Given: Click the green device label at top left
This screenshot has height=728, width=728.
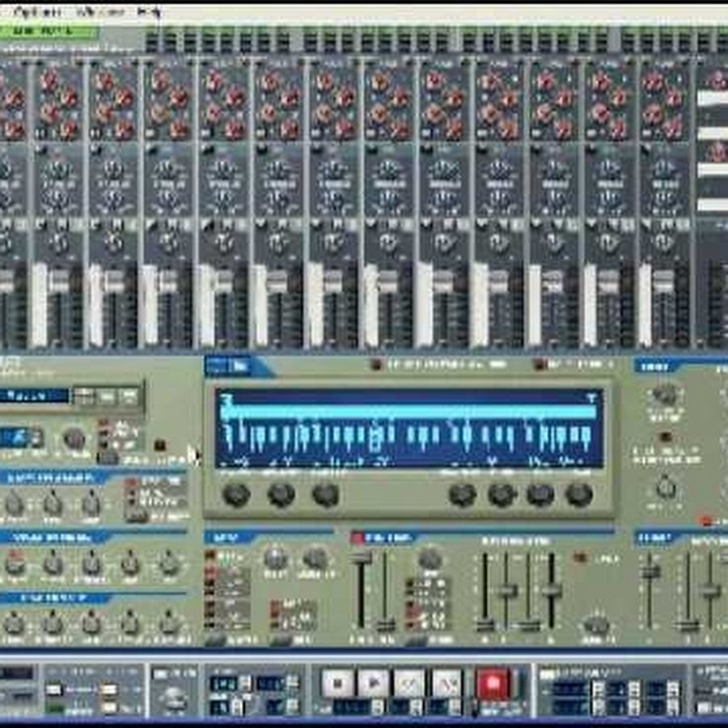Looking at the screenshot, I should (49, 32).
